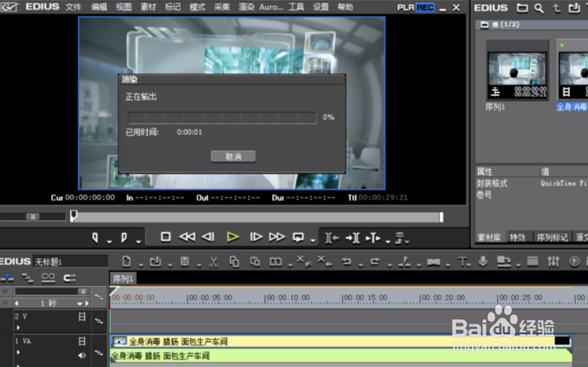Expand Set In point dropdown arrow

coord(109,242)
